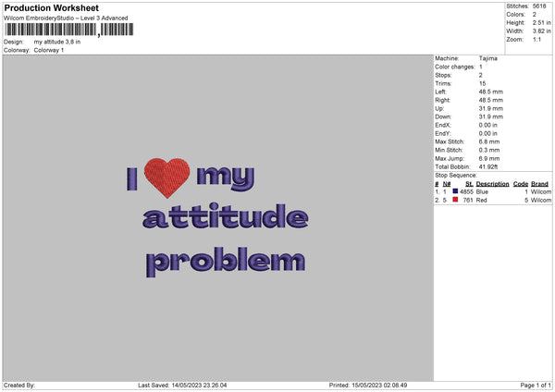Screen dimensions: 555x392
Task: Click the word 'problem' in the embroidery preview
Action: (226, 262)
